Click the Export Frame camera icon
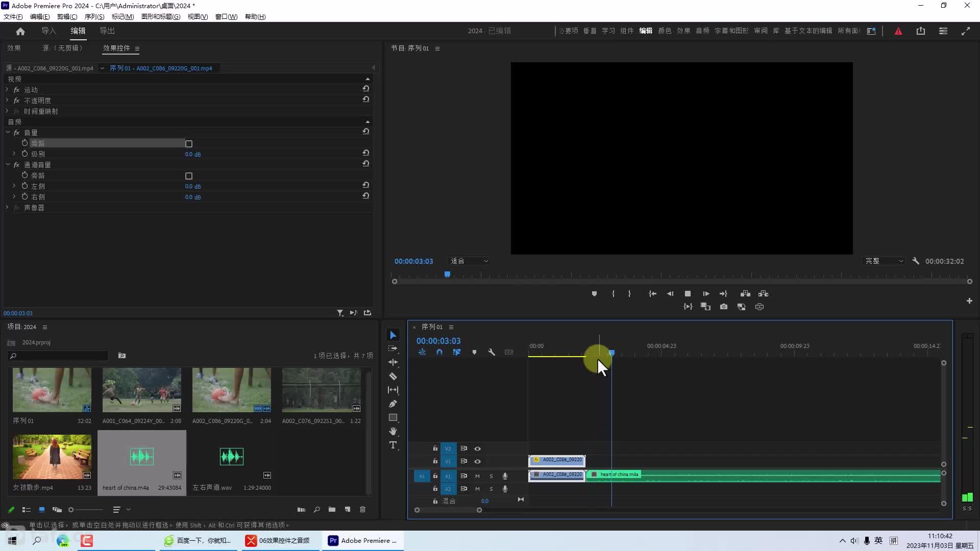980x551 pixels. pos(724,307)
